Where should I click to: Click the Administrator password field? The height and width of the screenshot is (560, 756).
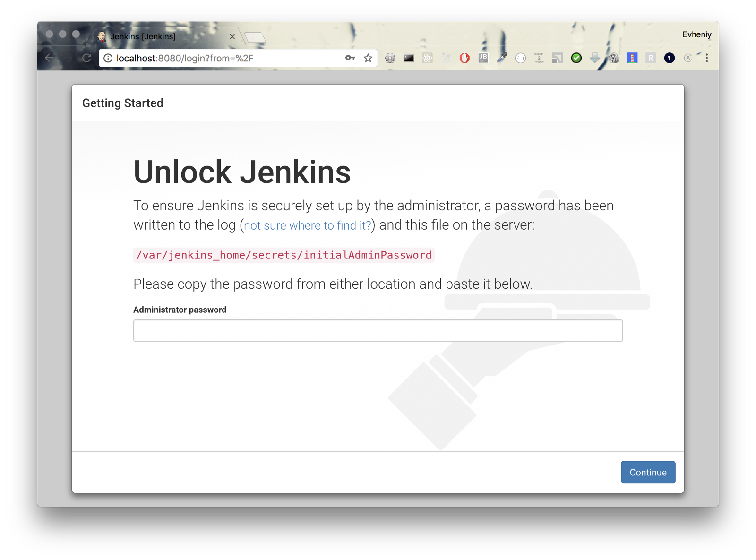pyautogui.click(x=378, y=330)
